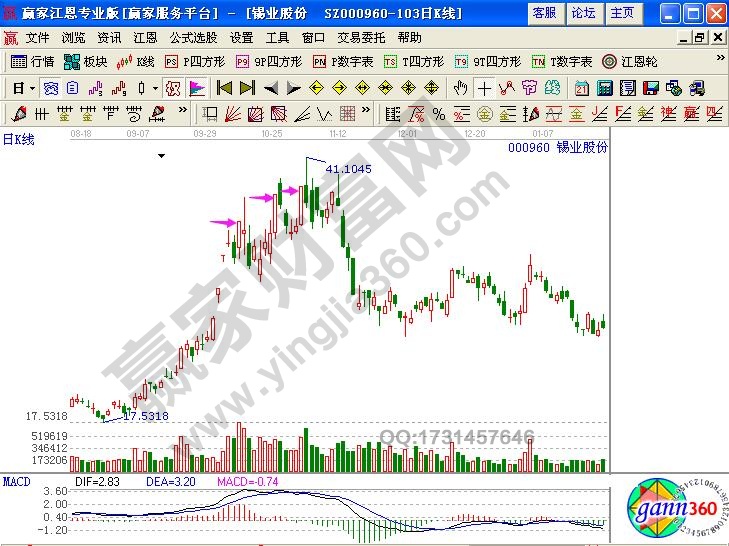Viewport: 729px width, 546px height.
Task: Click the calendar date icon in toolbar
Action: tap(581, 87)
